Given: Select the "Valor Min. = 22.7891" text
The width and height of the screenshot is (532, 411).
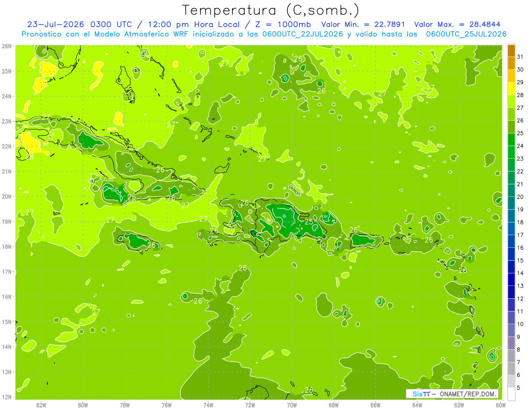Looking at the screenshot, I should tap(363, 24).
